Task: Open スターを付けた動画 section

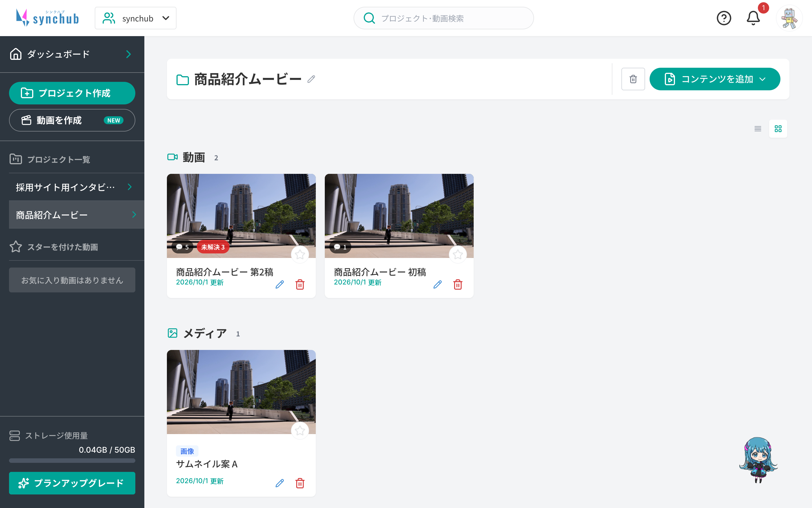Action: (x=54, y=247)
